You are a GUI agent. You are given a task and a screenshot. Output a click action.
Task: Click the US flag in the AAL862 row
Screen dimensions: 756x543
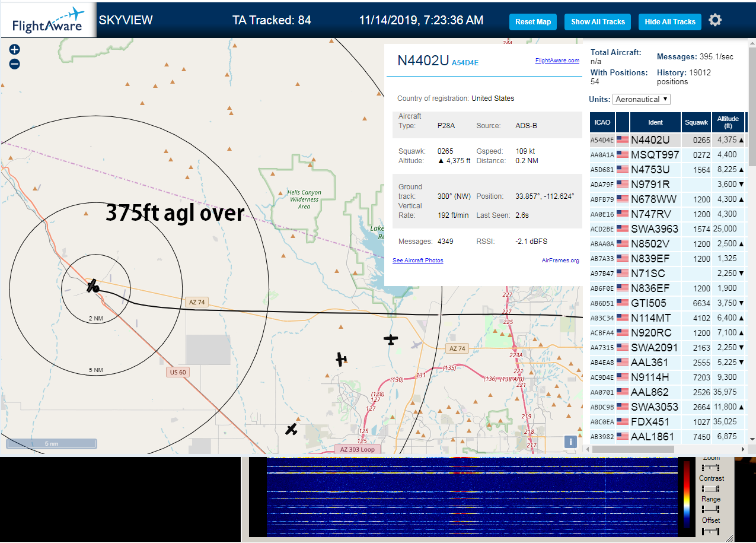[x=623, y=392]
